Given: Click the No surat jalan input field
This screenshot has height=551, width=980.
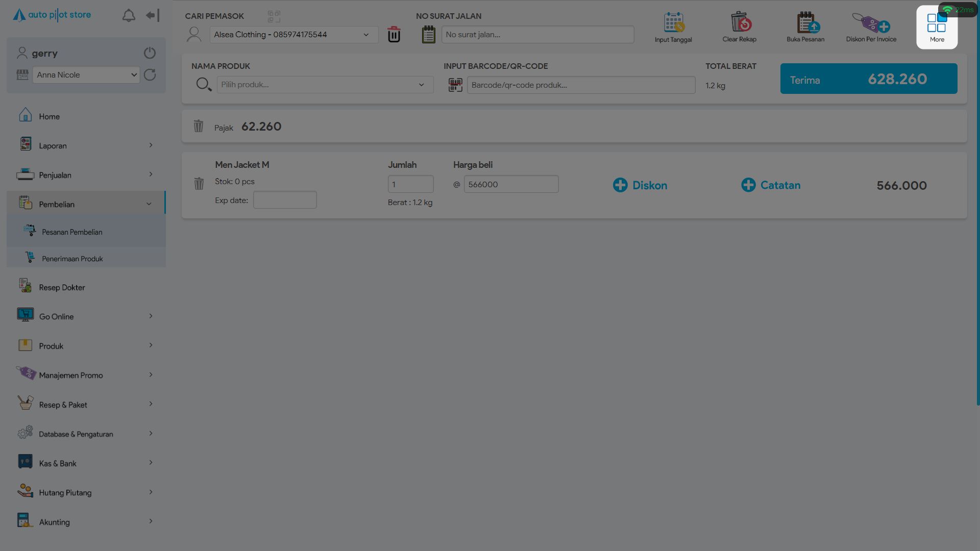Looking at the screenshot, I should (x=537, y=35).
